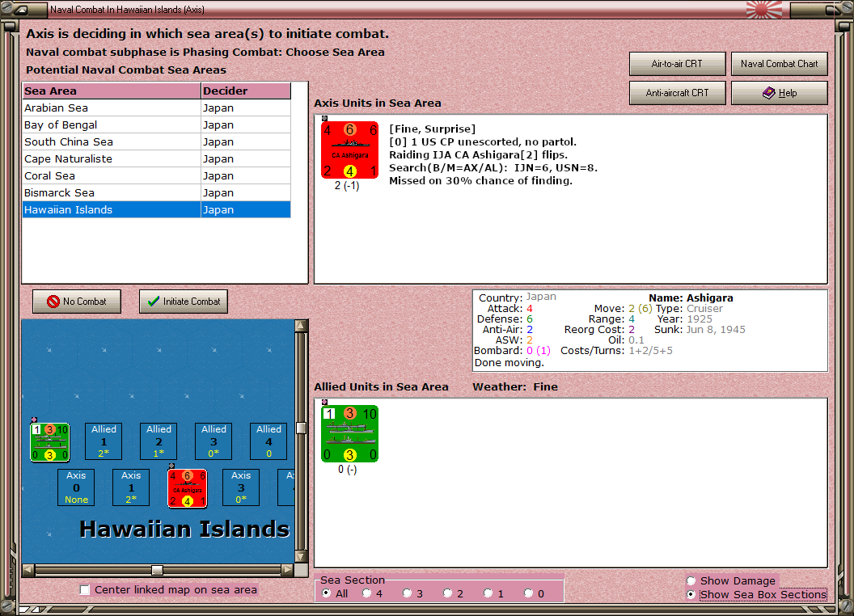Select Bismarck Sea row
The height and width of the screenshot is (616, 854).
click(x=156, y=193)
